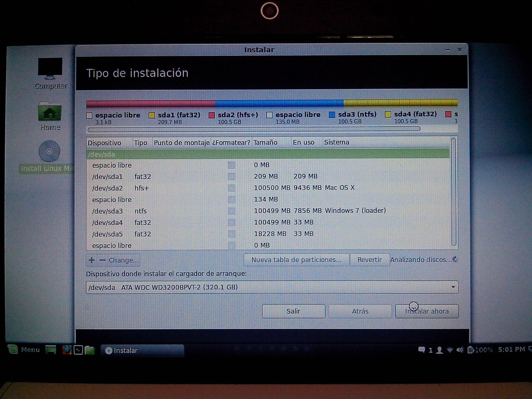Toggle format checkbox for /dev/sda5
The image size is (532, 399).
[232, 234]
